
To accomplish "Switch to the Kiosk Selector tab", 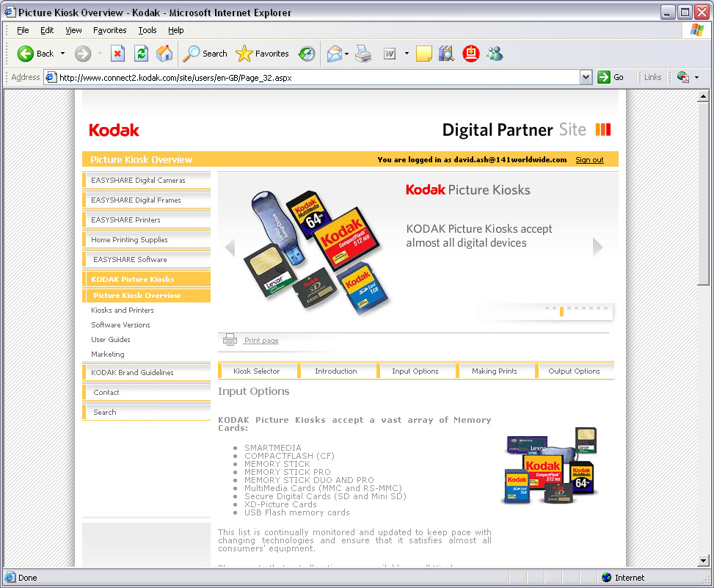I will (258, 371).
